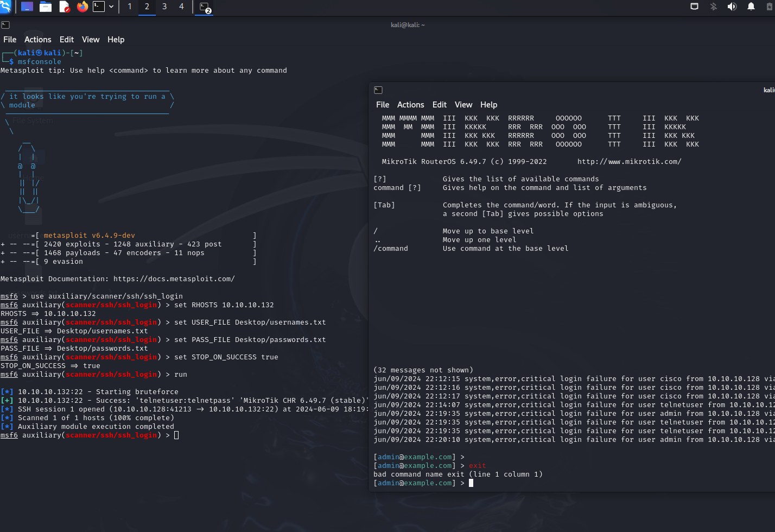Viewport: 775px width, 532px height.
Task: Open View menu in msfconsole terminal
Action: click(x=91, y=40)
